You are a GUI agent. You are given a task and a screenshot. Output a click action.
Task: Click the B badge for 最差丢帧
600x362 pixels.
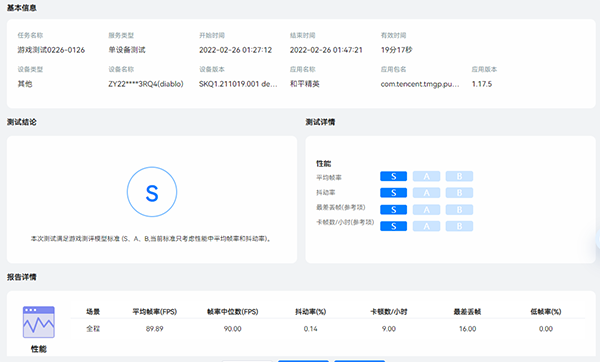pos(459,209)
